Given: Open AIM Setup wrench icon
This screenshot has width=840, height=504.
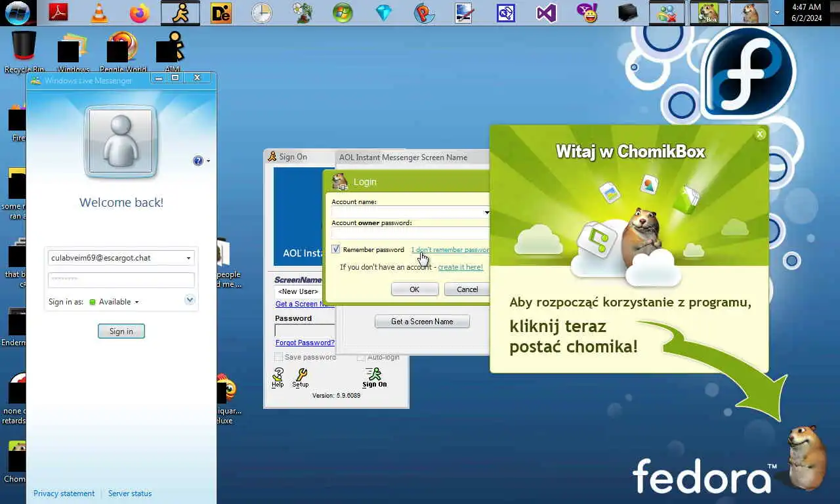Looking at the screenshot, I should click(x=301, y=377).
